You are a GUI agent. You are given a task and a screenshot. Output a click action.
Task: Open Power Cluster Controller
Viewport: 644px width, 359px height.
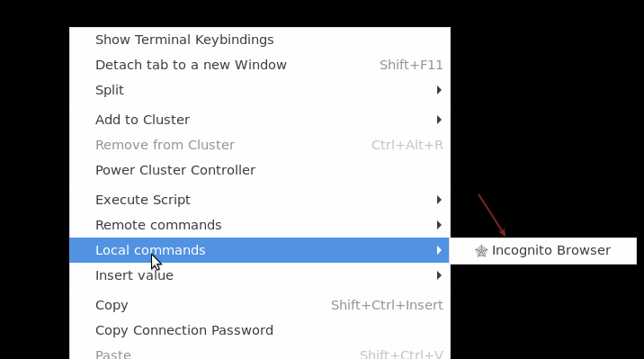click(x=260, y=170)
